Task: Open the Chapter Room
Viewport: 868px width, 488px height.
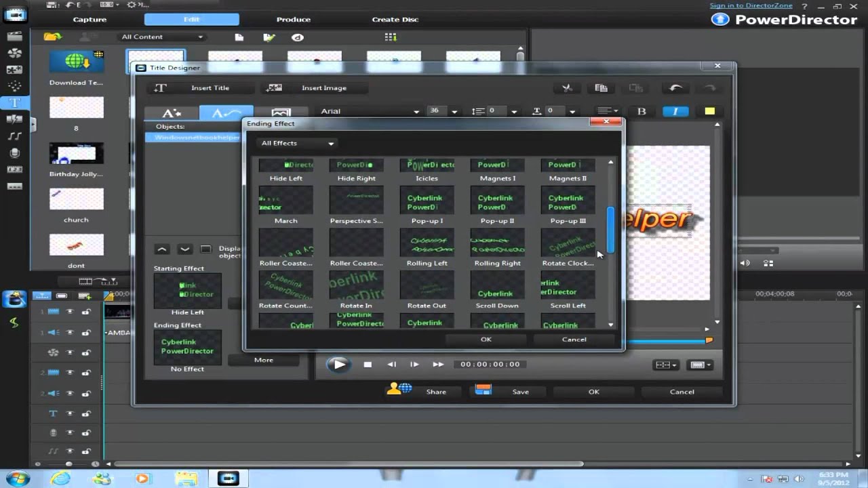Action: tap(14, 169)
